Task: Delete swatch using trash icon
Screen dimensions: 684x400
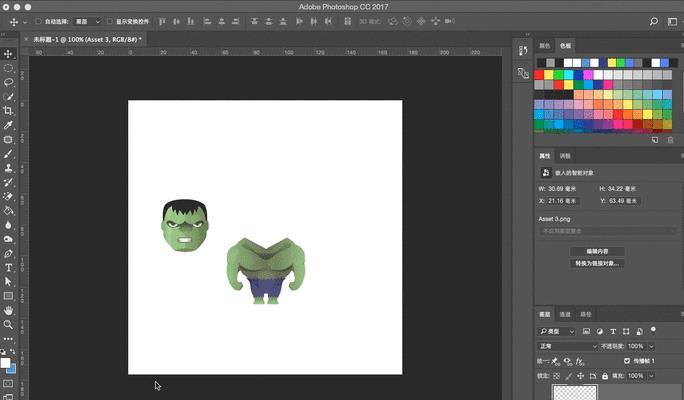Action: (670, 140)
